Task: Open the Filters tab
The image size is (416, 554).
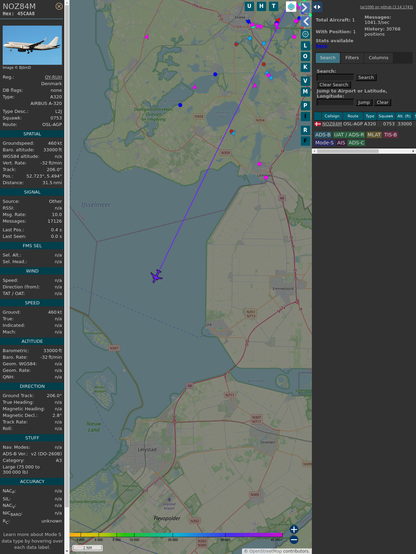Action: (352, 58)
